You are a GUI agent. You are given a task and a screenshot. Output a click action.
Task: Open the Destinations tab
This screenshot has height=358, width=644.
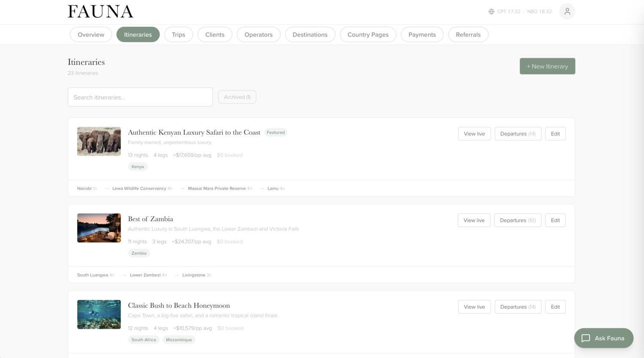pos(310,35)
